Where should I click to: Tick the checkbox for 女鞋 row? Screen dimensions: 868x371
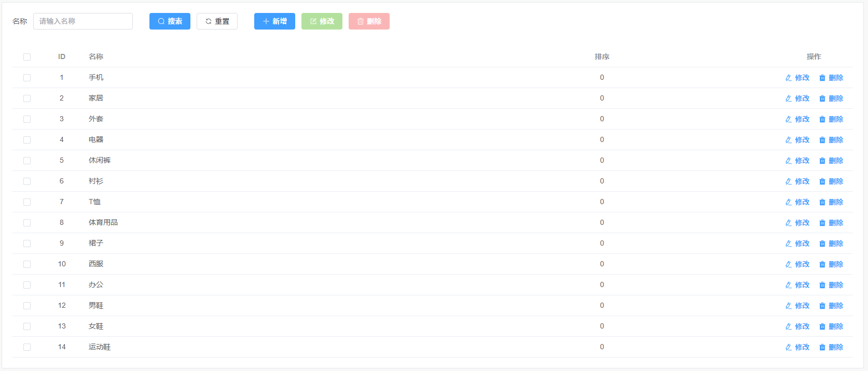(x=27, y=326)
